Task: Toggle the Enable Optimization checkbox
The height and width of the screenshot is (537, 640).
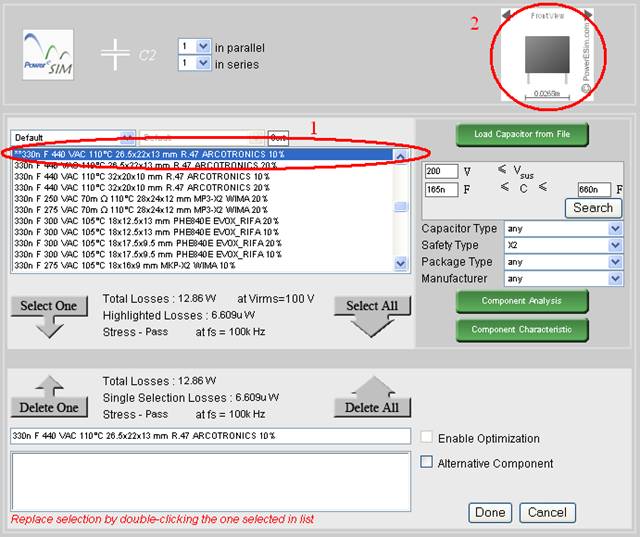Action: (427, 438)
